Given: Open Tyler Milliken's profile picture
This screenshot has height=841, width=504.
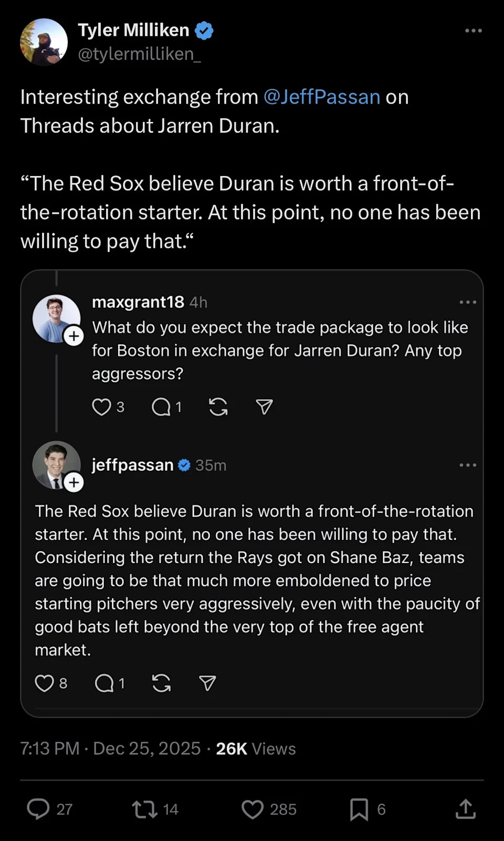Looking at the screenshot, I should coord(44,42).
